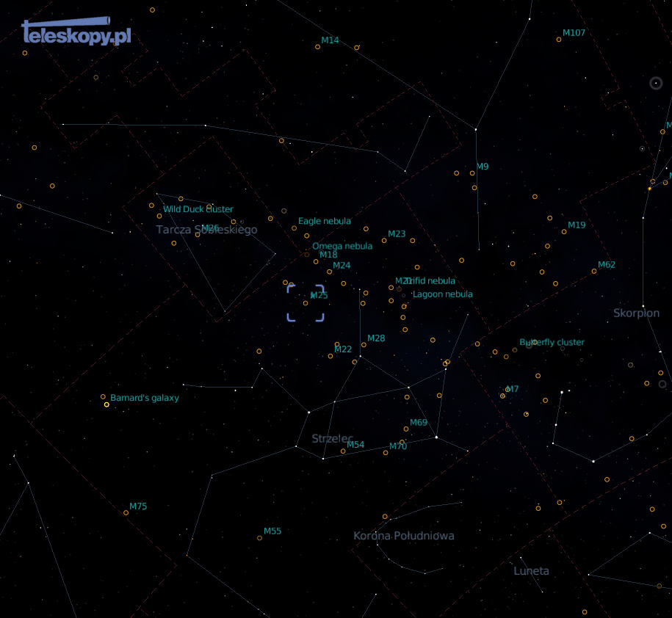Image resolution: width=672 pixels, height=618 pixels.
Task: Click the Barnard's galaxy marker circle
Action: (104, 397)
